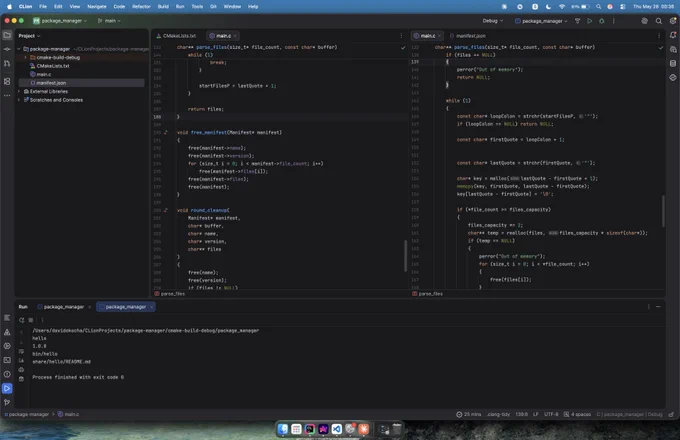Image resolution: width=680 pixels, height=440 pixels.
Task: Open the package_manager project dropdown
Action: click(60, 21)
